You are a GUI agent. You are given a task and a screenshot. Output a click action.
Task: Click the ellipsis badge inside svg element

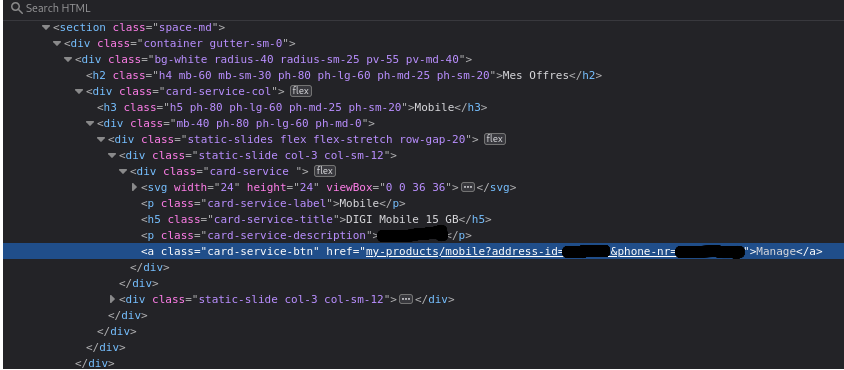click(x=468, y=187)
